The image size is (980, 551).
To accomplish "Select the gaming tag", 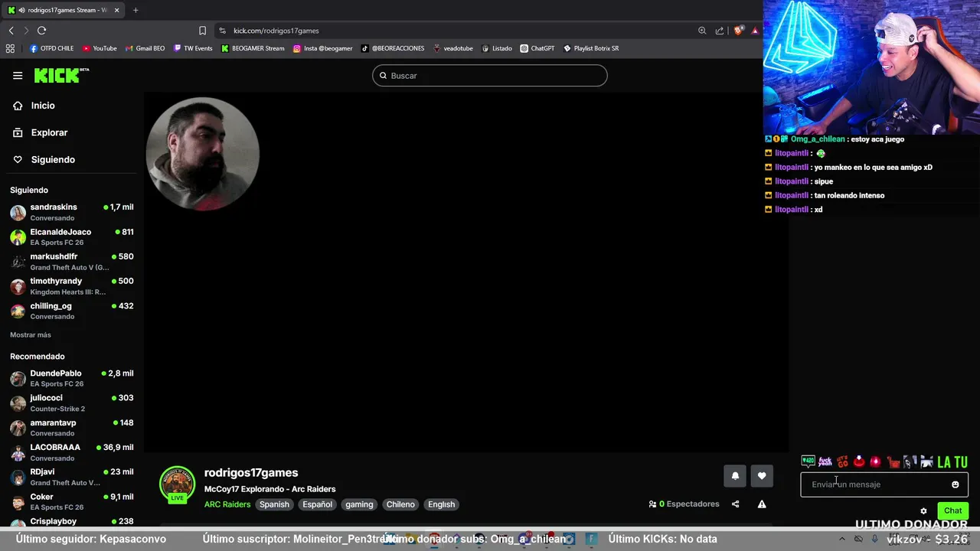I will (x=359, y=504).
